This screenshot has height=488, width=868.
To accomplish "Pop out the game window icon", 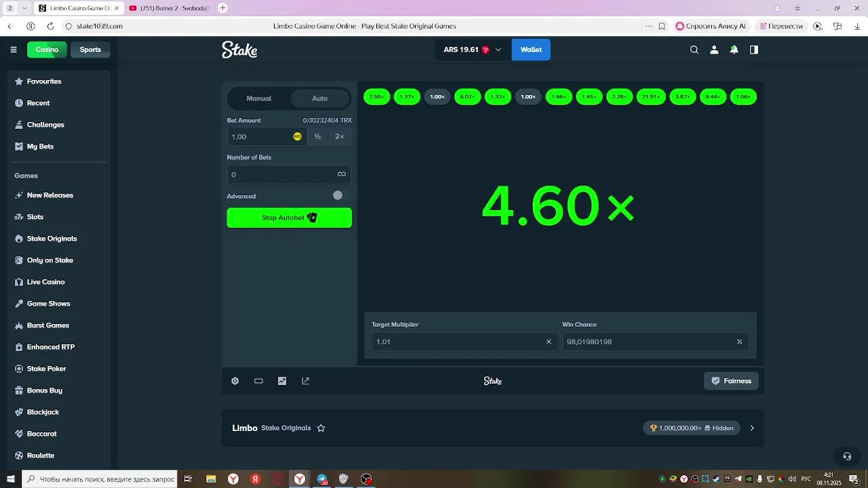I will (x=306, y=381).
